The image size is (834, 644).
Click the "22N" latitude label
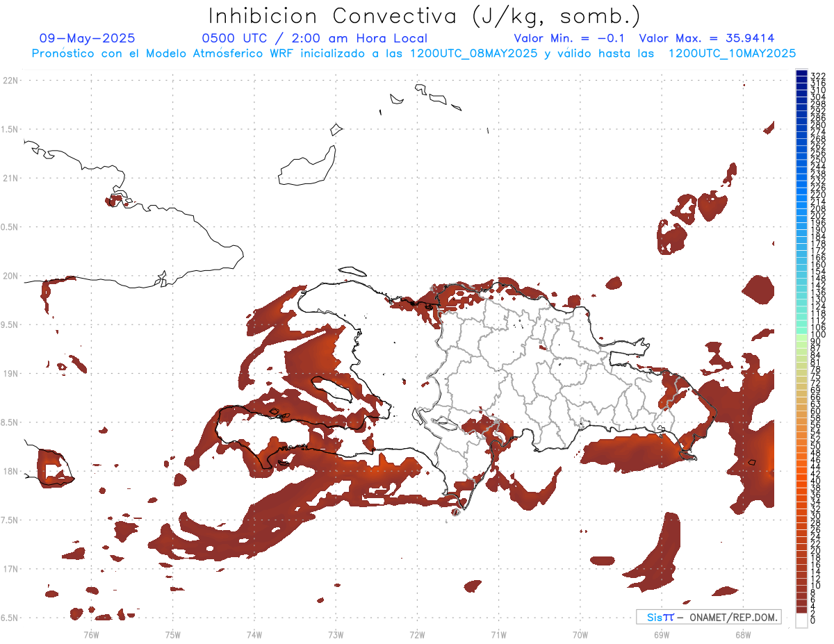coord(10,81)
